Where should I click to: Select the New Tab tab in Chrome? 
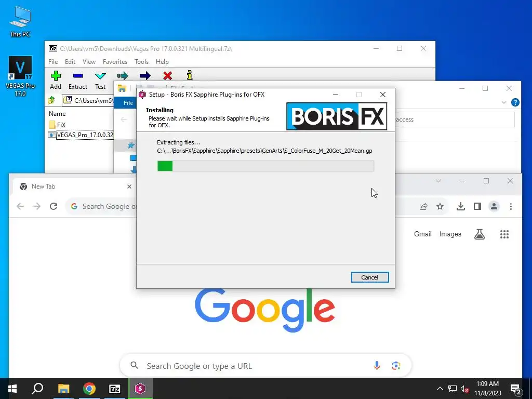73,187
